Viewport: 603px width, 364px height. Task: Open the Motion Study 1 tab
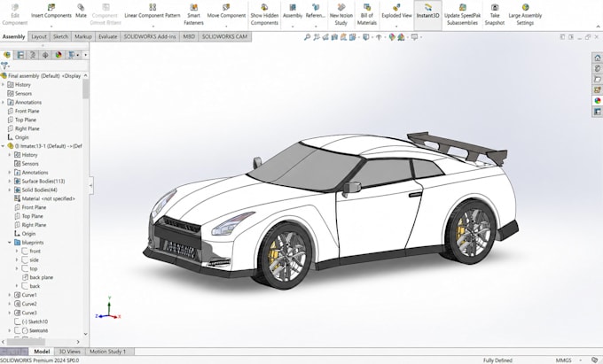click(107, 352)
